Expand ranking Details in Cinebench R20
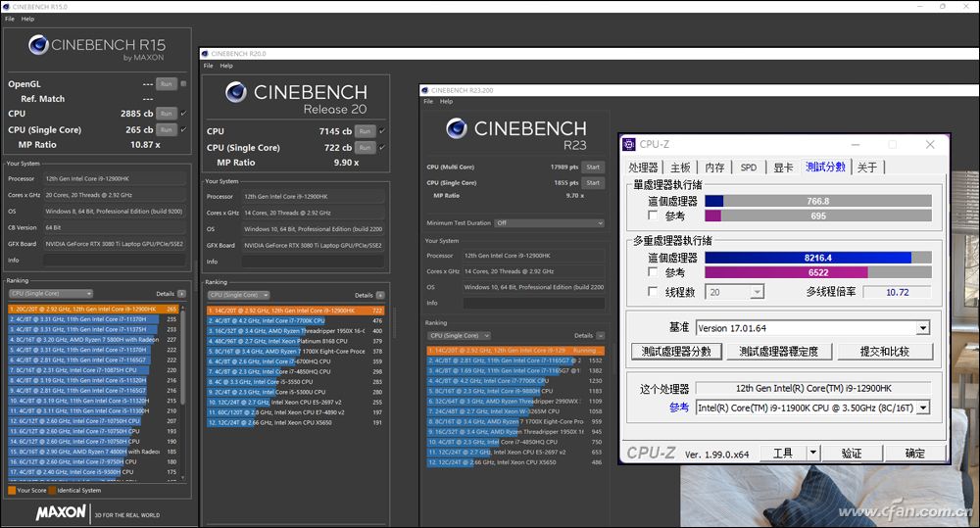The width and height of the screenshot is (980, 528). pyautogui.click(x=380, y=295)
